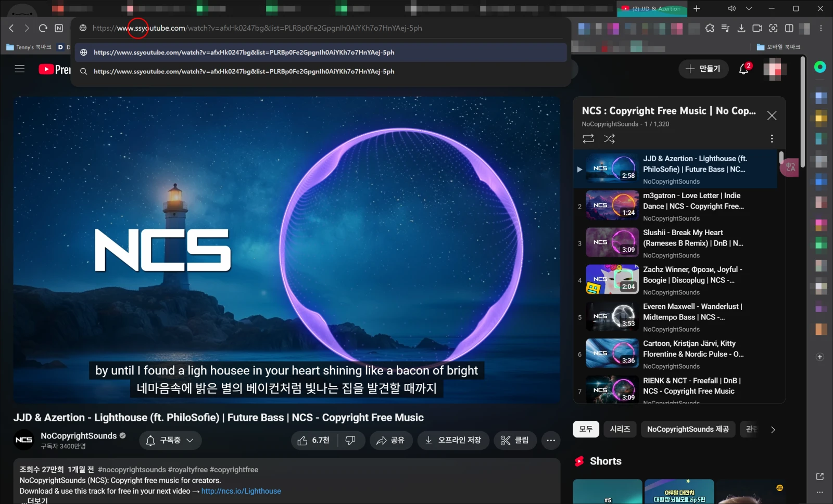Open the http://ncs.io/Lighthouse link
The image size is (833, 504).
(241, 491)
